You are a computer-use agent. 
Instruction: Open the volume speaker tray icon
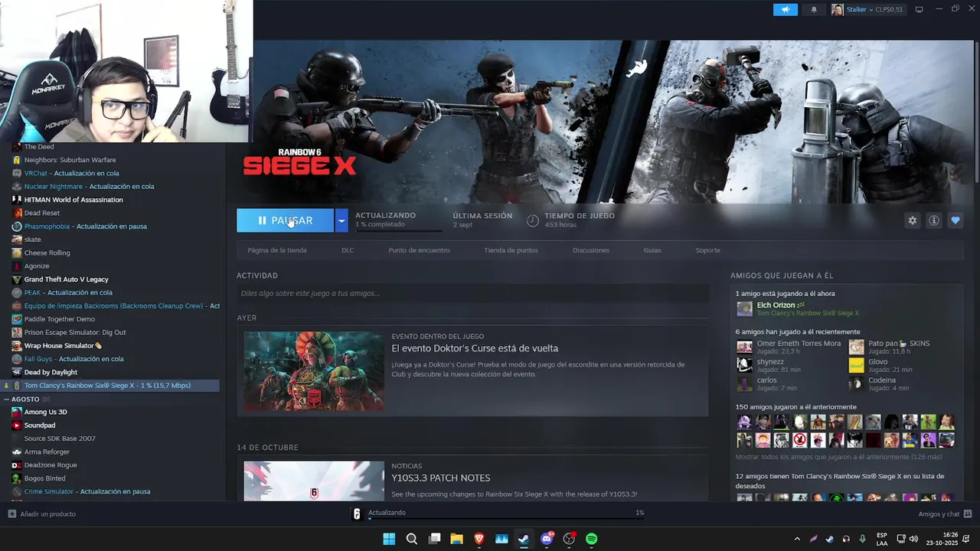(x=913, y=539)
